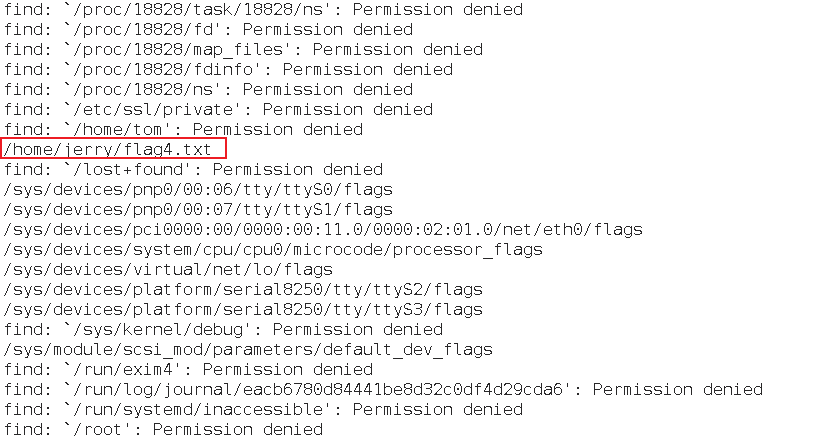Click the ttyS0 flags path line

click(198, 190)
